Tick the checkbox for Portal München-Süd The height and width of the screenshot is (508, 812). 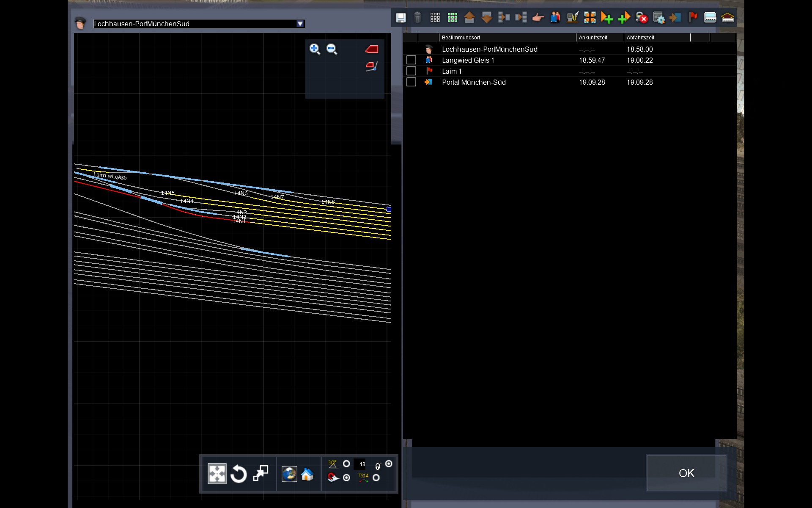411,82
